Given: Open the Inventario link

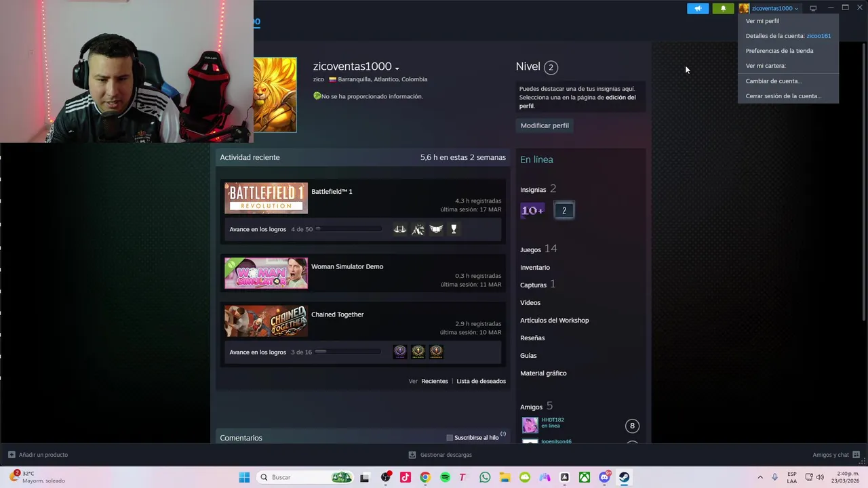Looking at the screenshot, I should 535,267.
